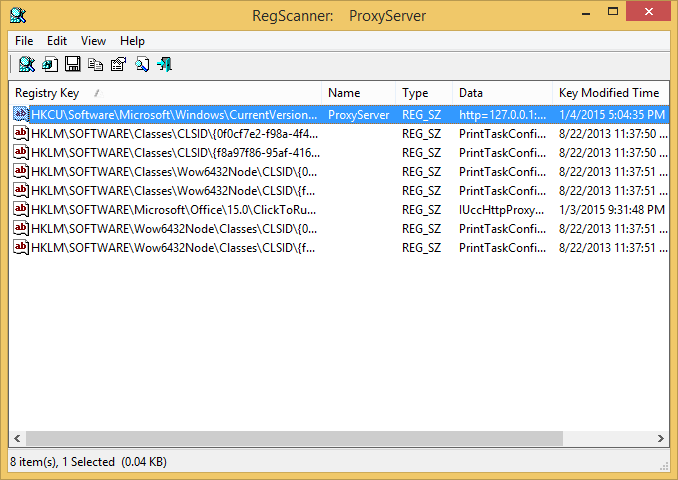The image size is (678, 480).
Task: Click icon of Wow6432Node\Classes\CLSID\{f row
Action: click(x=21, y=247)
